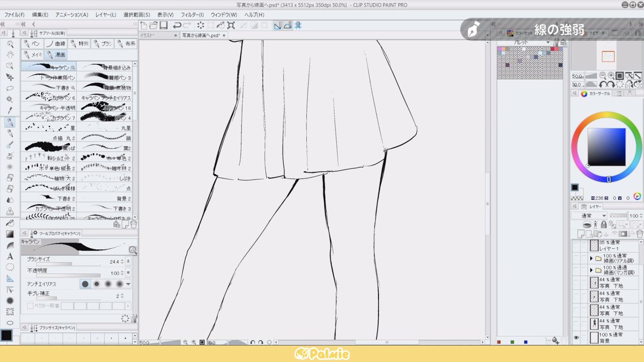
Task: Select the メイキ sub tool group
Action: coord(32,55)
